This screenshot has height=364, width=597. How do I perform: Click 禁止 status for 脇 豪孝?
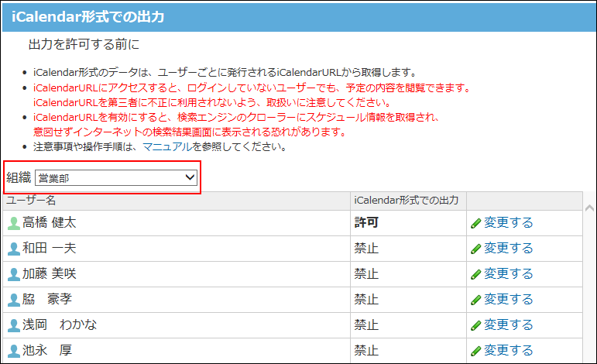click(366, 299)
